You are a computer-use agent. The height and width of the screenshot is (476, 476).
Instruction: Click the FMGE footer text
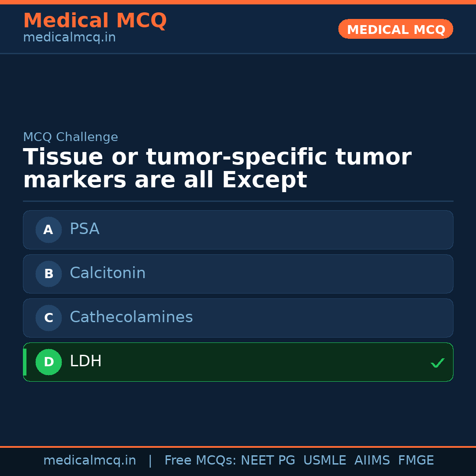point(416,461)
